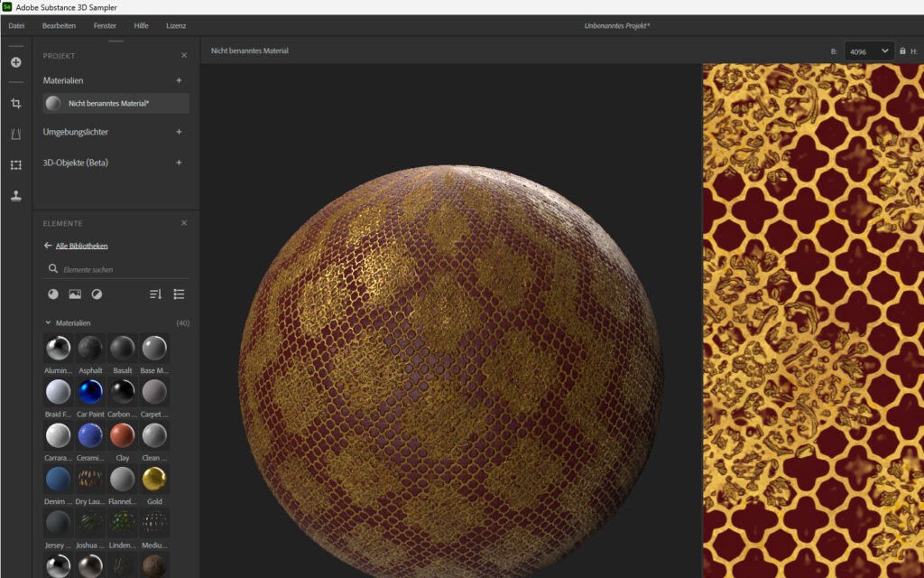Click the 3D sphere material preview
The image size is (924, 578).
(x=451, y=371)
